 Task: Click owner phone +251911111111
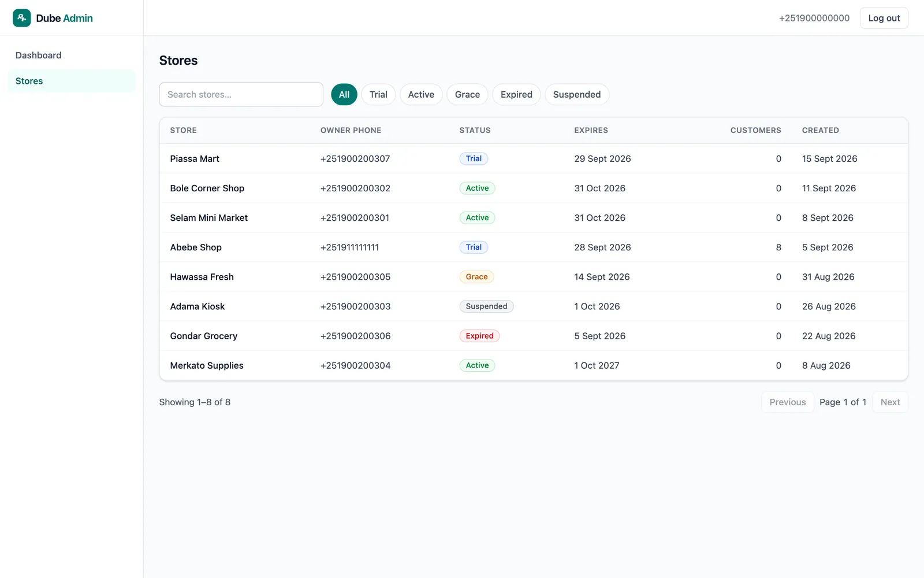click(349, 247)
